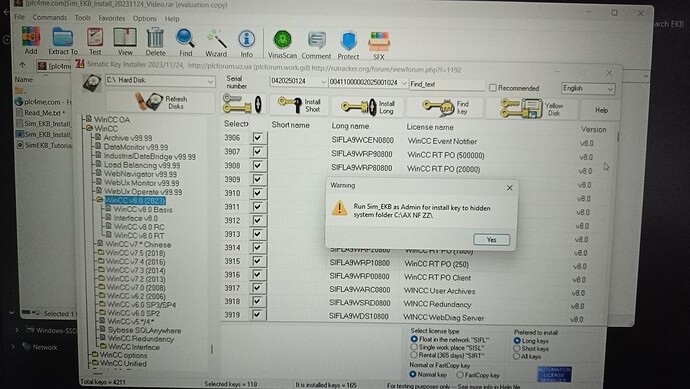The image size is (690, 389).
Task: Click Install Short key button
Action: pos(299,105)
